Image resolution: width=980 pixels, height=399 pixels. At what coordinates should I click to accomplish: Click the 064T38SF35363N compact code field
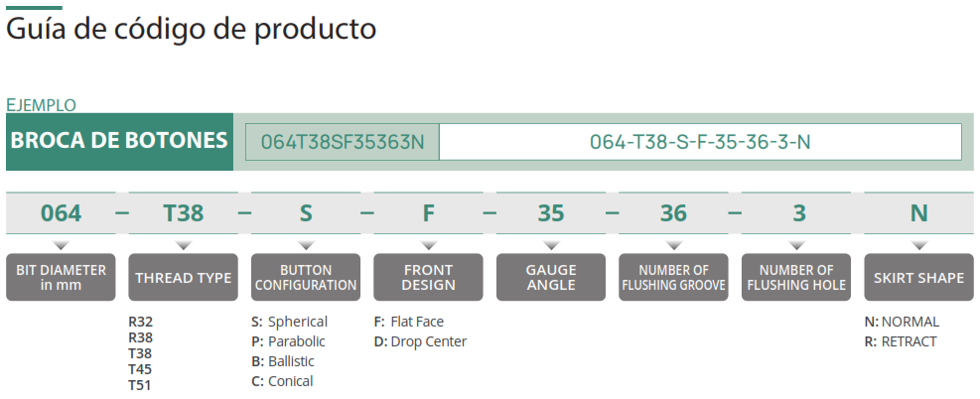pos(343,142)
